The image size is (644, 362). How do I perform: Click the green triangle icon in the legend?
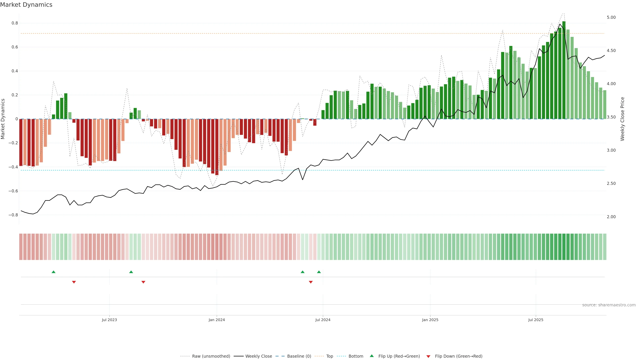click(x=372, y=356)
